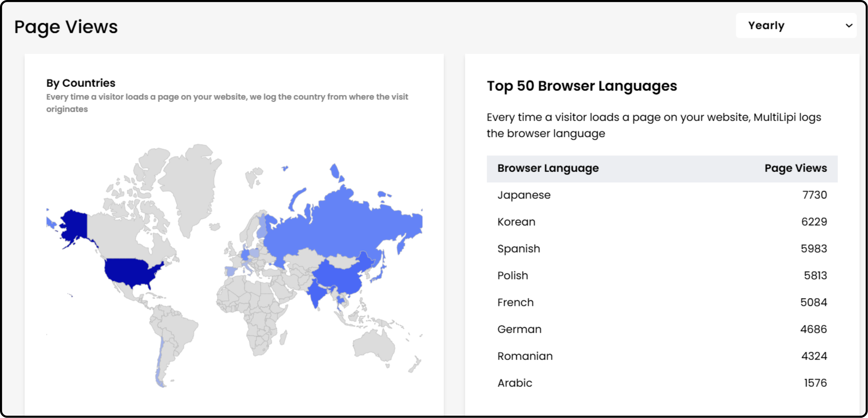
Task: Click the 5983 page views value
Action: coord(814,249)
